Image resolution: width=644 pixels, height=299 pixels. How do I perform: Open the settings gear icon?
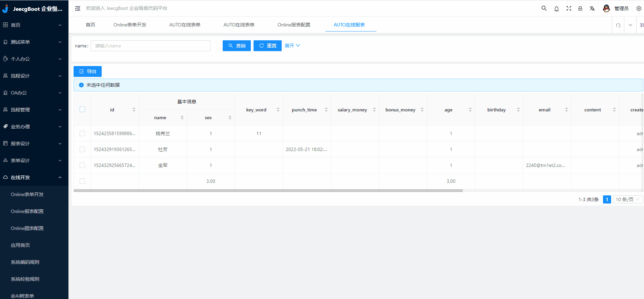pos(639,8)
